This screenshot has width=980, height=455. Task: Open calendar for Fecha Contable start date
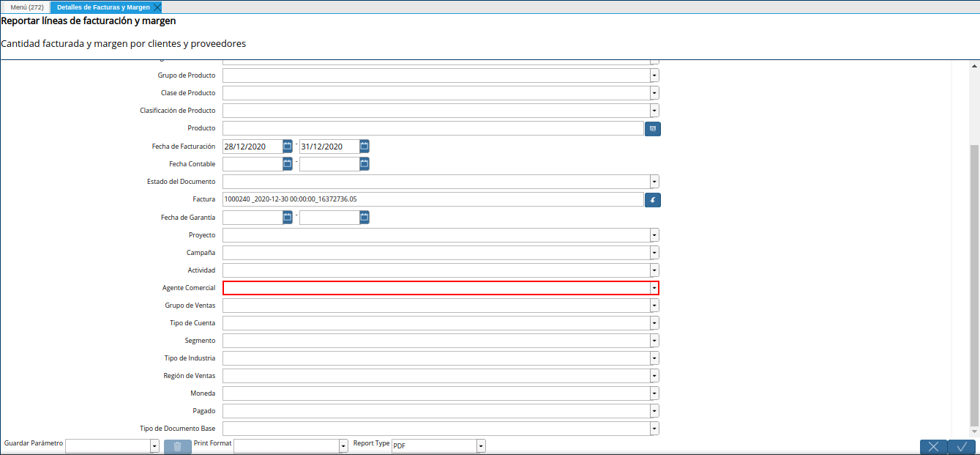click(x=288, y=164)
